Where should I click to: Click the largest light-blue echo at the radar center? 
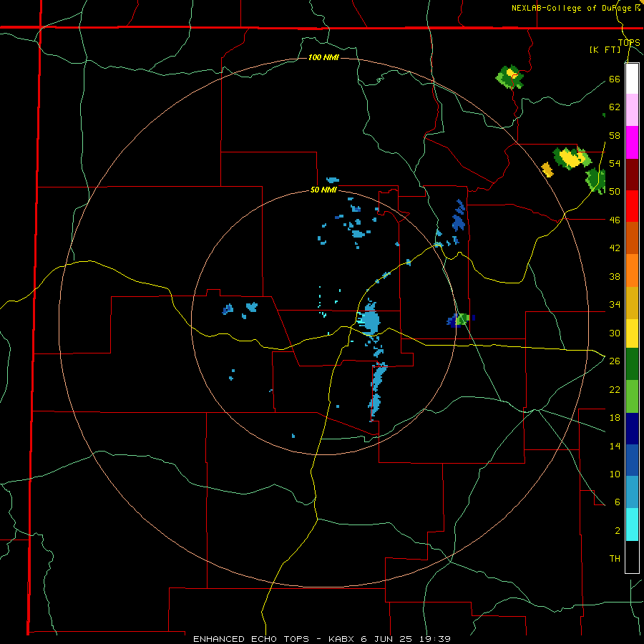coord(370,319)
